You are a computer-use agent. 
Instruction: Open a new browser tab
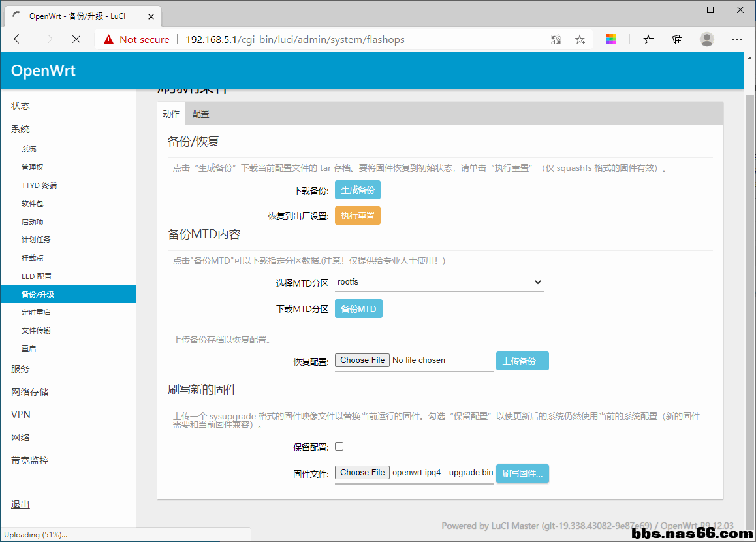tap(172, 16)
